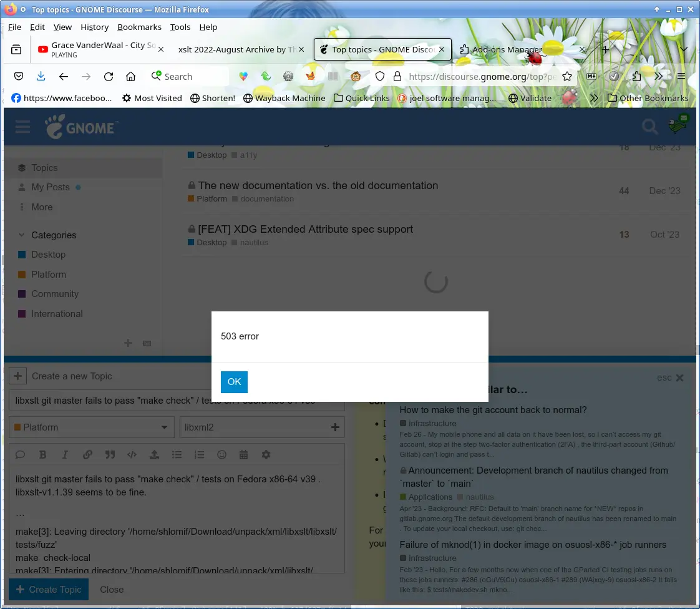
Task: Open Quick Links bookmark folder
Action: tap(362, 98)
